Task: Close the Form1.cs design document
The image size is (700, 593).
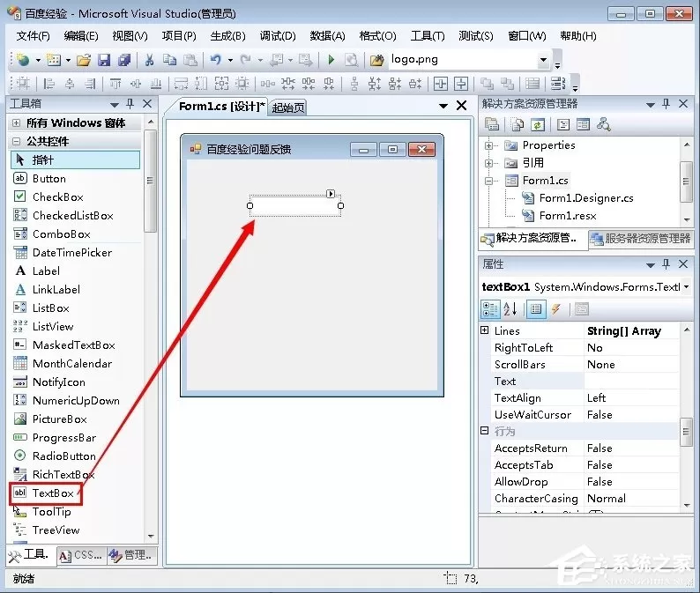Action: 461,106
